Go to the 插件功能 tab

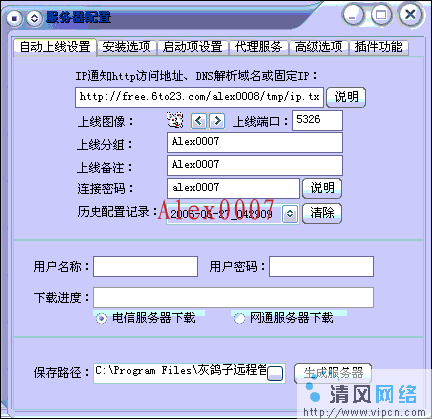(x=379, y=47)
